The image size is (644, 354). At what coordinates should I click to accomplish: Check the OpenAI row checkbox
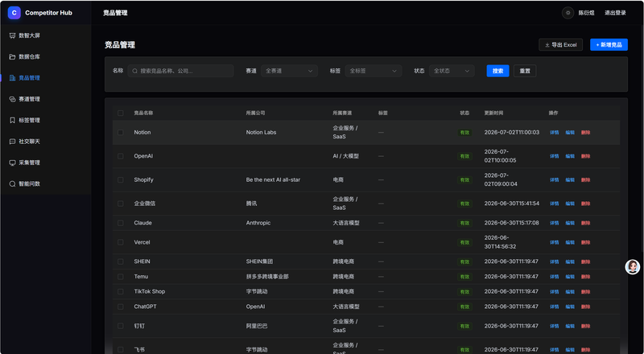tap(120, 156)
